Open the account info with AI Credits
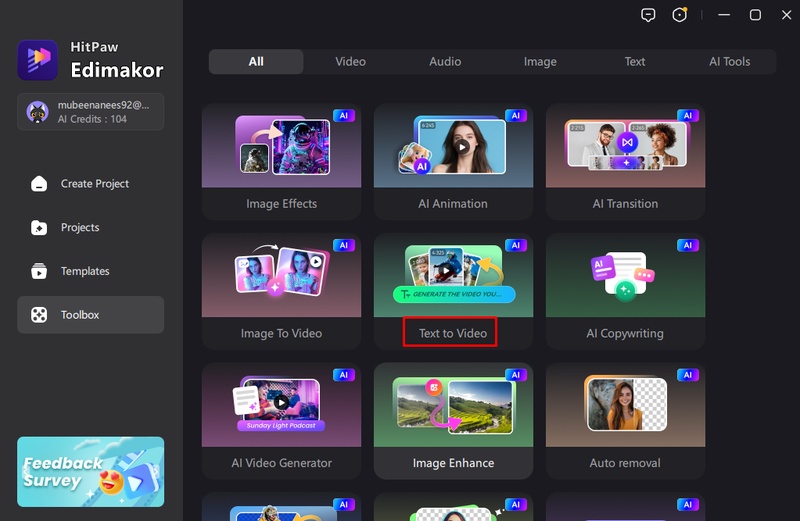 [91, 112]
